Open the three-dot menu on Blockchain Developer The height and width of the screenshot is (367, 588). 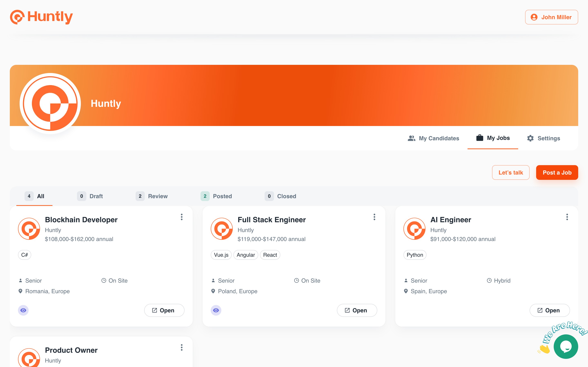[182, 217]
